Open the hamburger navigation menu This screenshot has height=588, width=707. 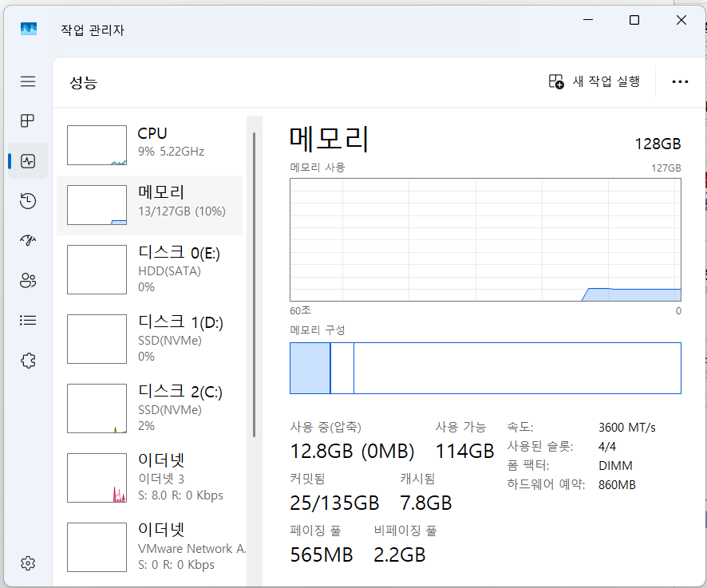click(28, 81)
